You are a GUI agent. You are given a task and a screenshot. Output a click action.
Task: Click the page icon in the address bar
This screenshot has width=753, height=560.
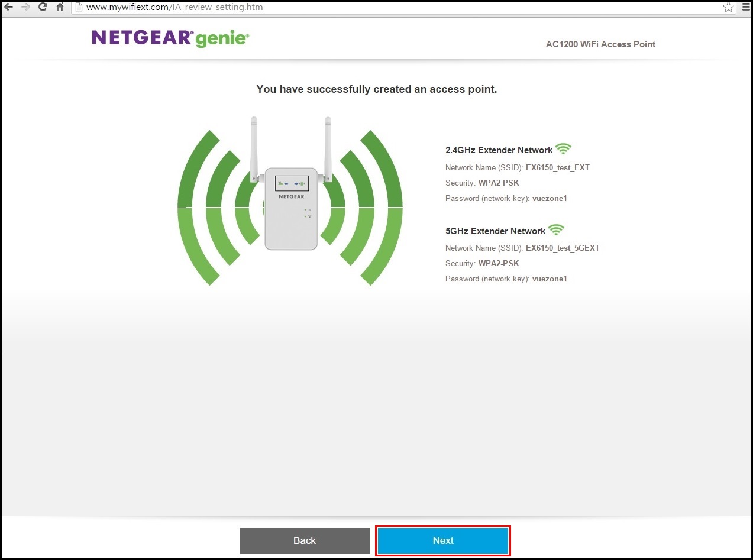coord(79,7)
